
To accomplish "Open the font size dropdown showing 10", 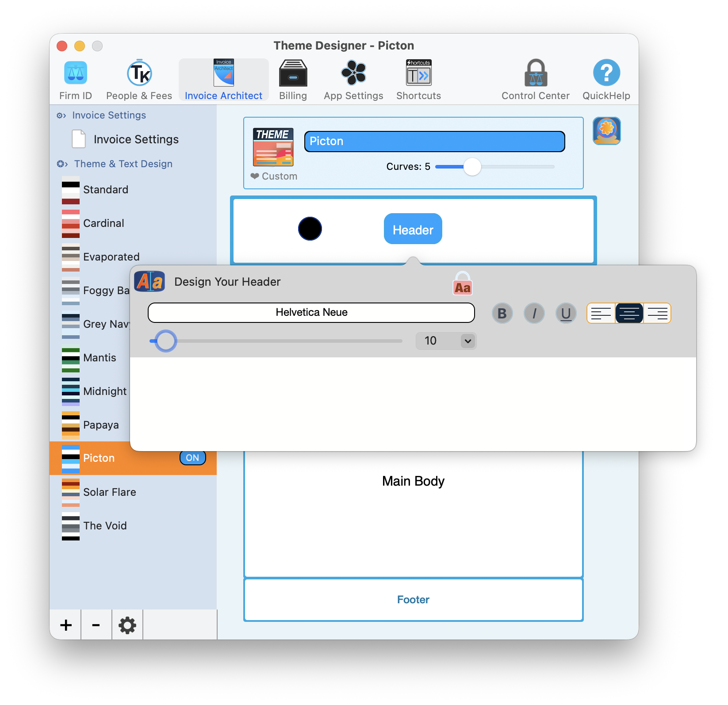I will tap(446, 341).
